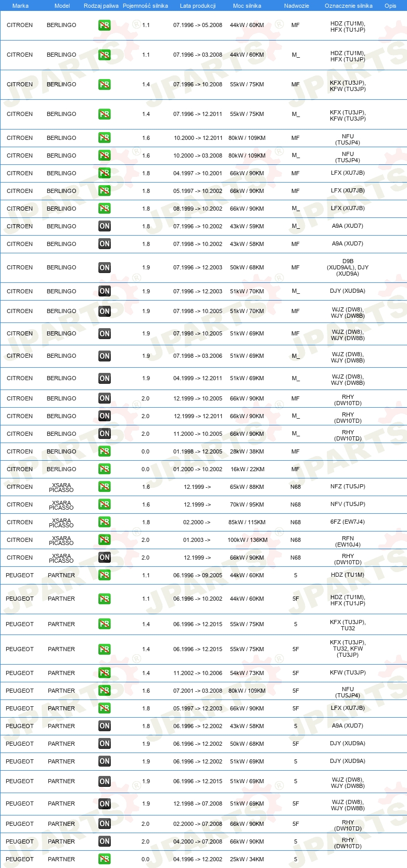Select the '01.1998 -> 12.2005' production years cell
Screen dimensions: 407x868
(x=198, y=451)
